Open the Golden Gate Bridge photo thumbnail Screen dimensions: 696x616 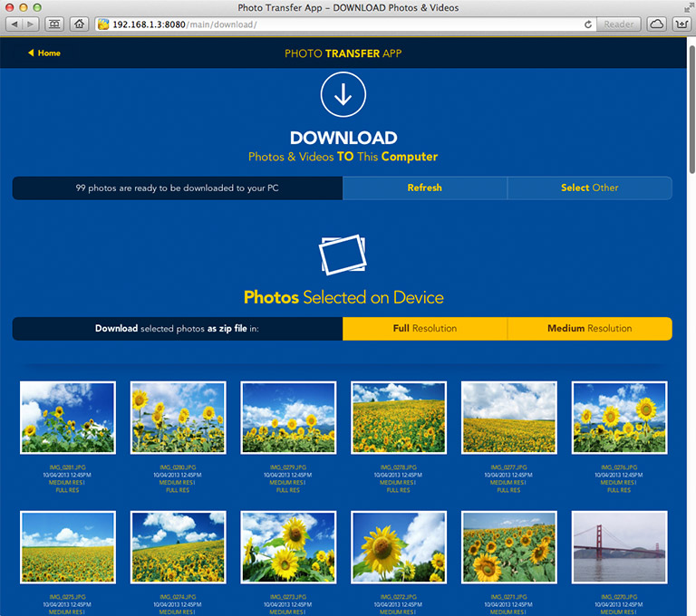coord(619,547)
